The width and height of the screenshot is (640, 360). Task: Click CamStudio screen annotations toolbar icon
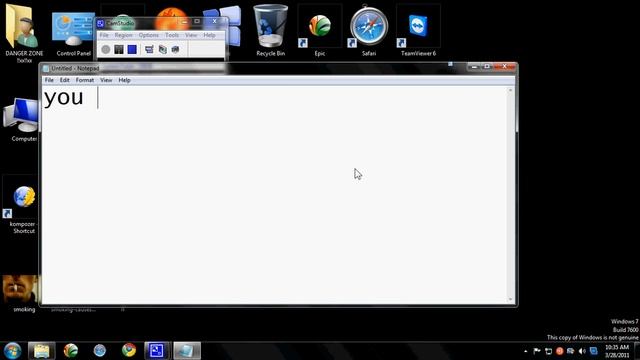click(x=162, y=49)
